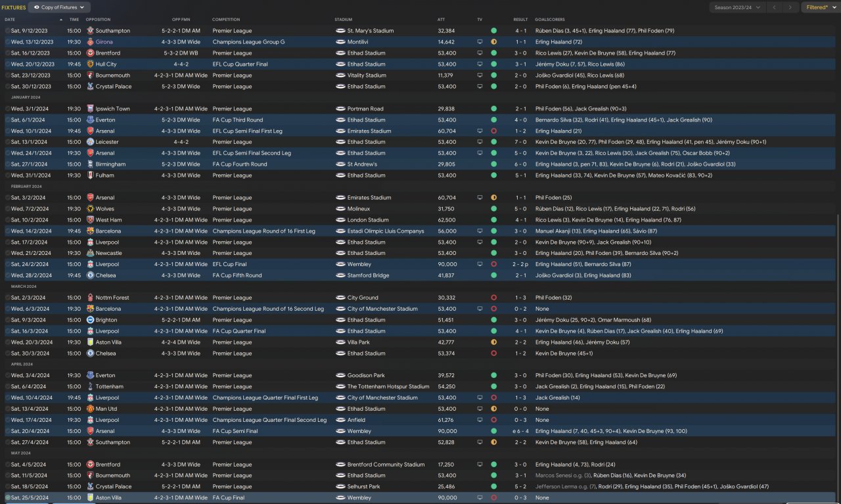The height and width of the screenshot is (504, 841).
Task: Click the stadium icon beside Goodison Park
Action: 340,376
